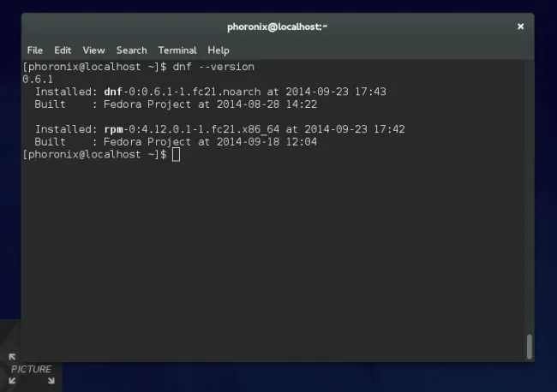Open the Edit menu
The width and height of the screenshot is (557, 392).
tap(63, 50)
